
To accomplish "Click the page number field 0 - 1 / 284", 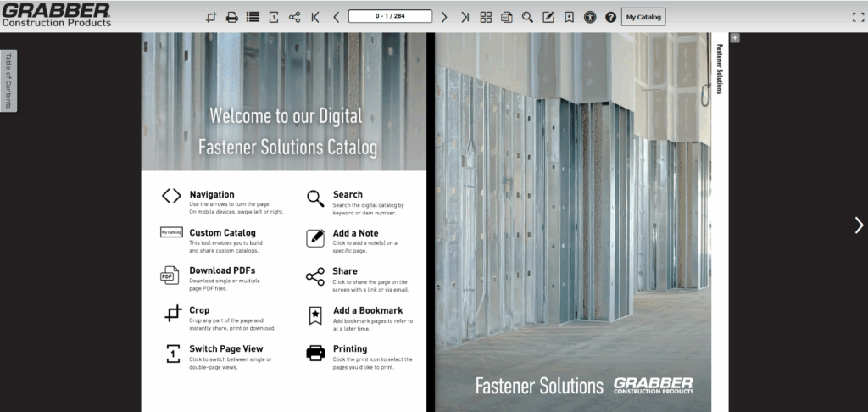I will tap(390, 16).
